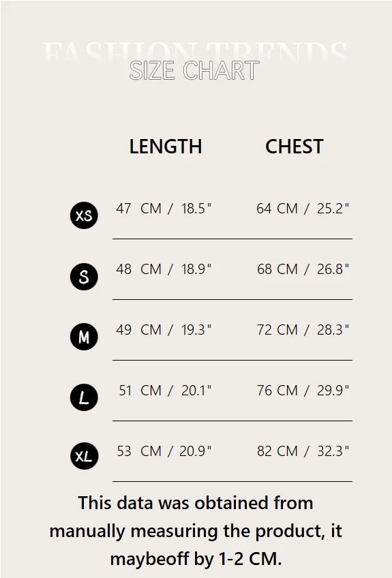This screenshot has height=578, width=392.
Task: Choose the M size circle icon
Action: coord(84,337)
